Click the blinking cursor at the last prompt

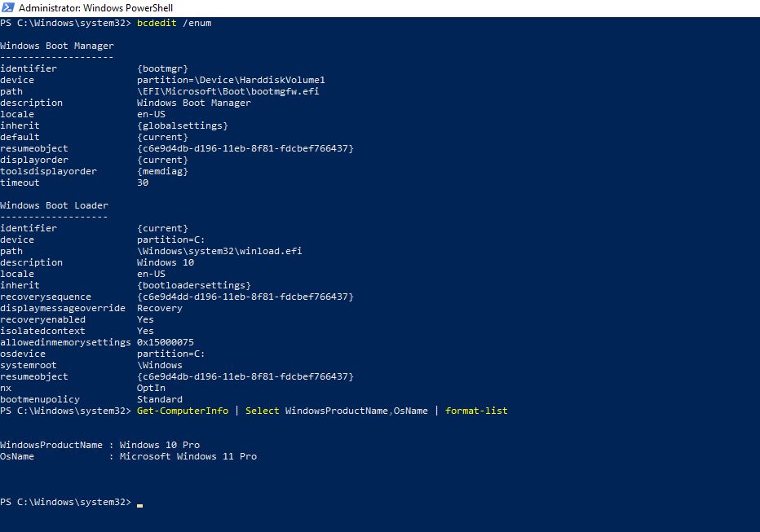click(139, 505)
